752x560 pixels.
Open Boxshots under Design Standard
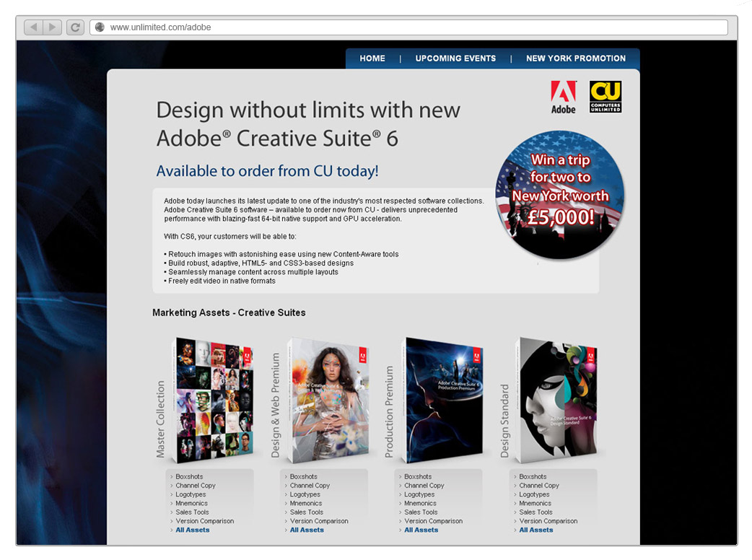pos(533,476)
